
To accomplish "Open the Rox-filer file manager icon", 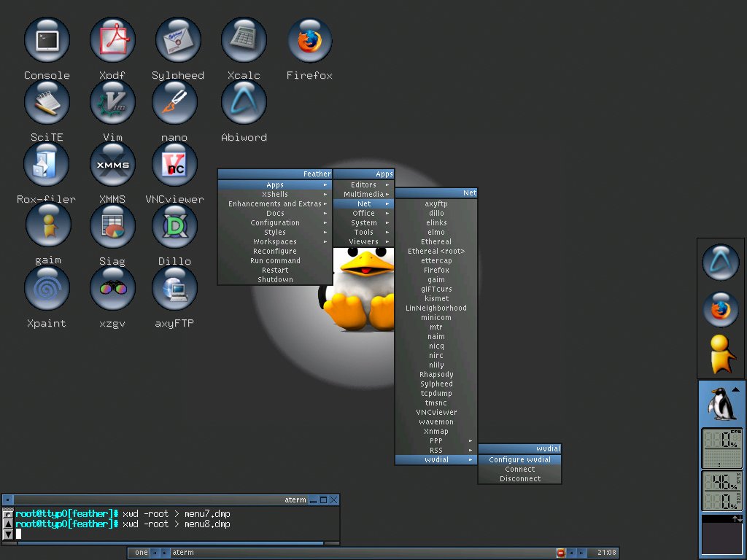I will pyautogui.click(x=47, y=164).
